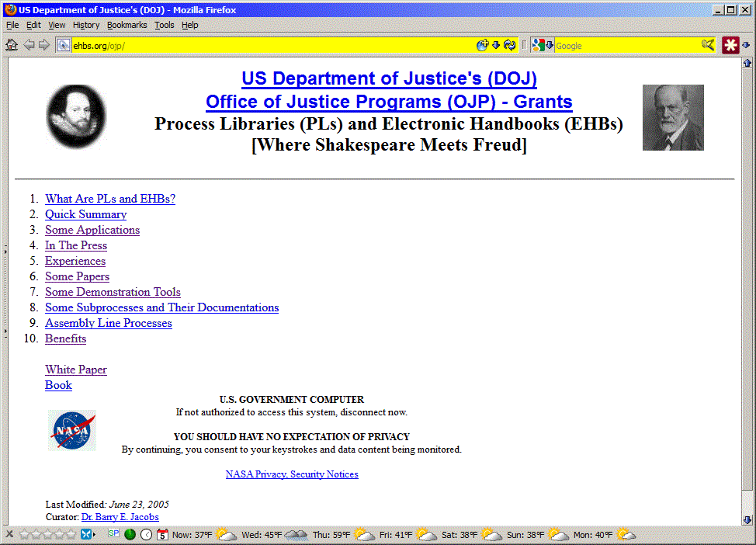Open the Some Applications link
Image resolution: width=756 pixels, height=545 pixels.
(x=92, y=230)
